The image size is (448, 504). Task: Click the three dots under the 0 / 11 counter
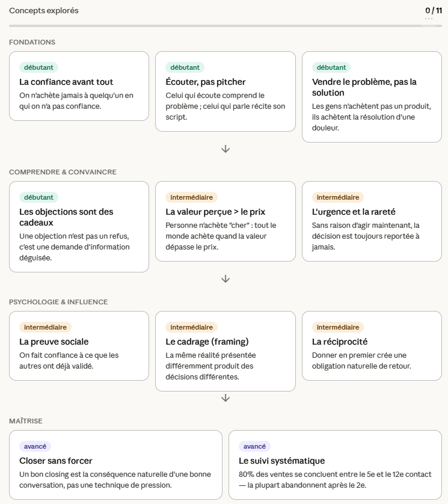(429, 19)
